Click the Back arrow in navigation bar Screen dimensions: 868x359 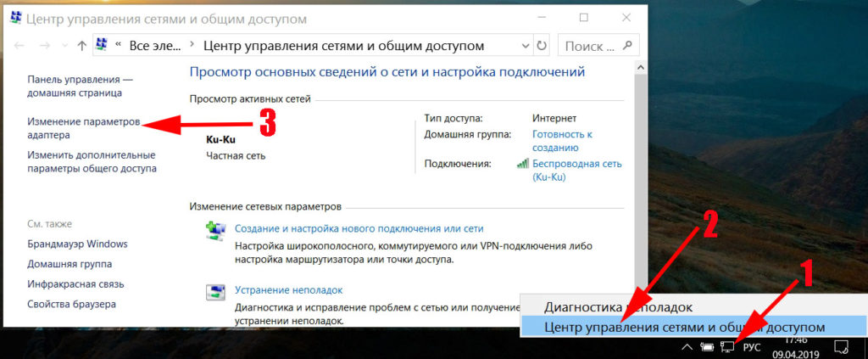coord(20,46)
